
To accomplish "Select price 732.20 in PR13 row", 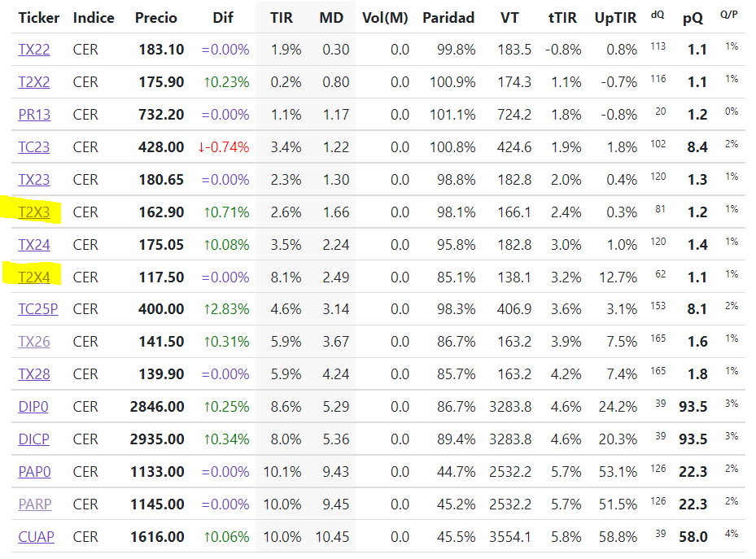I will [161, 115].
